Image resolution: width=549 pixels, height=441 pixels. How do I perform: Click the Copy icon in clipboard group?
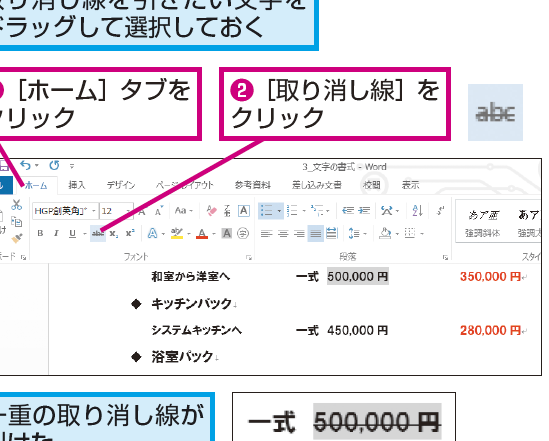pyautogui.click(x=16, y=222)
